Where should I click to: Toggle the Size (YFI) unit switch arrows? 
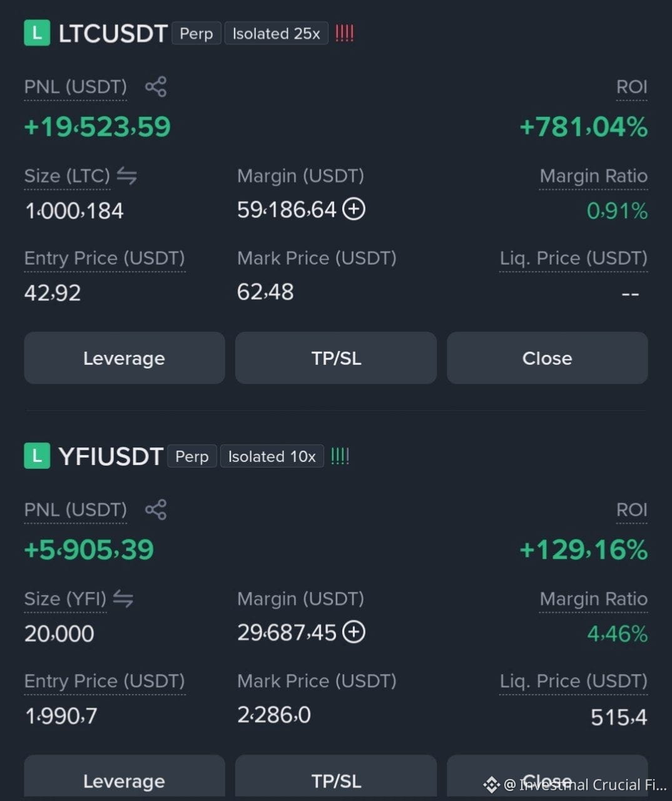pos(123,599)
